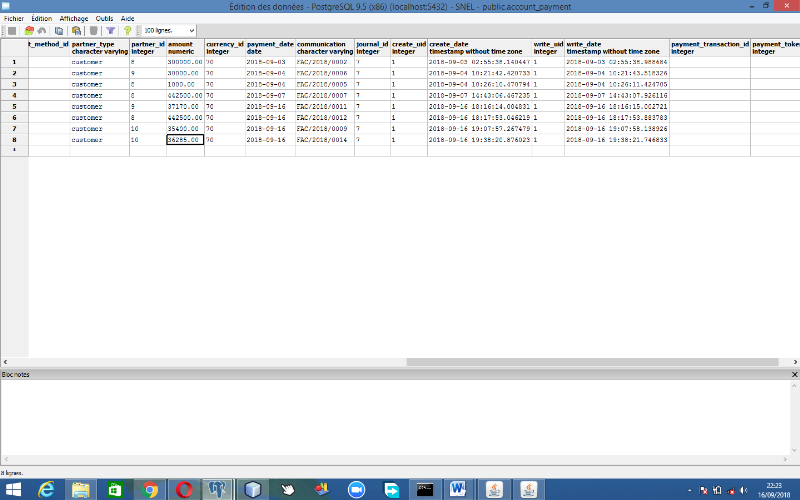Click communication cell FAC/2018/0005

[x=325, y=84]
